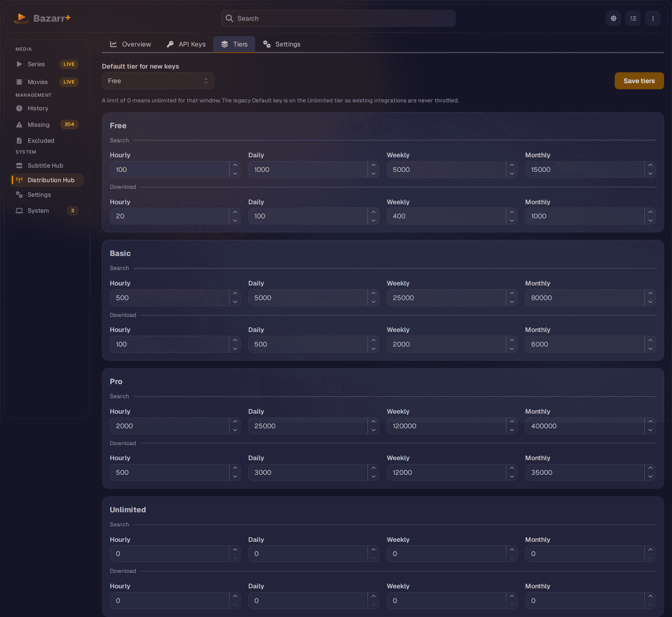Screen dimensions: 672x617
Task: Click the Overview chart icon
Action: tap(113, 44)
